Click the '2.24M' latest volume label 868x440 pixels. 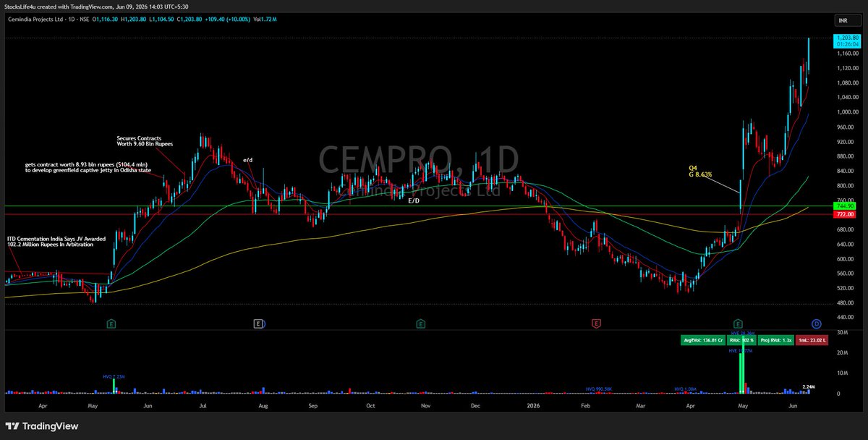[x=809, y=387]
